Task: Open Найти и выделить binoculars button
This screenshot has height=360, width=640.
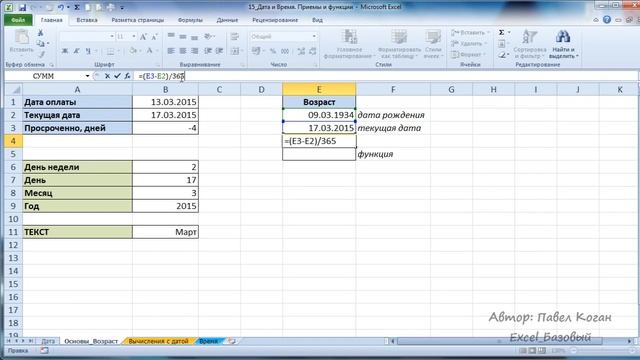Action: (563, 44)
